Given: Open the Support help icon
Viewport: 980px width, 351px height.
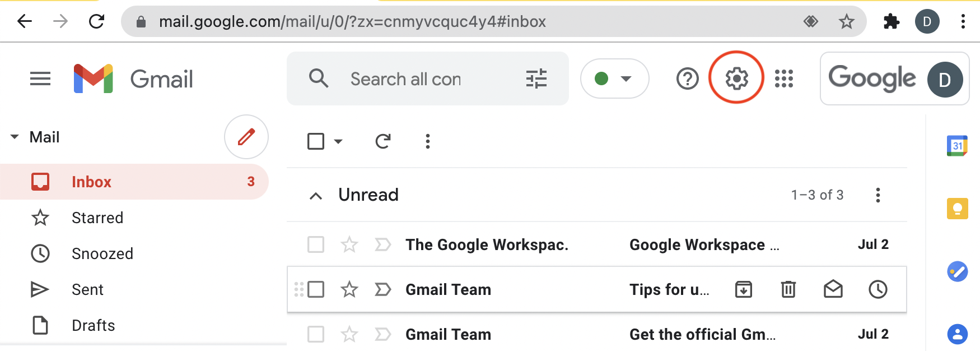Looking at the screenshot, I should pyautogui.click(x=687, y=78).
